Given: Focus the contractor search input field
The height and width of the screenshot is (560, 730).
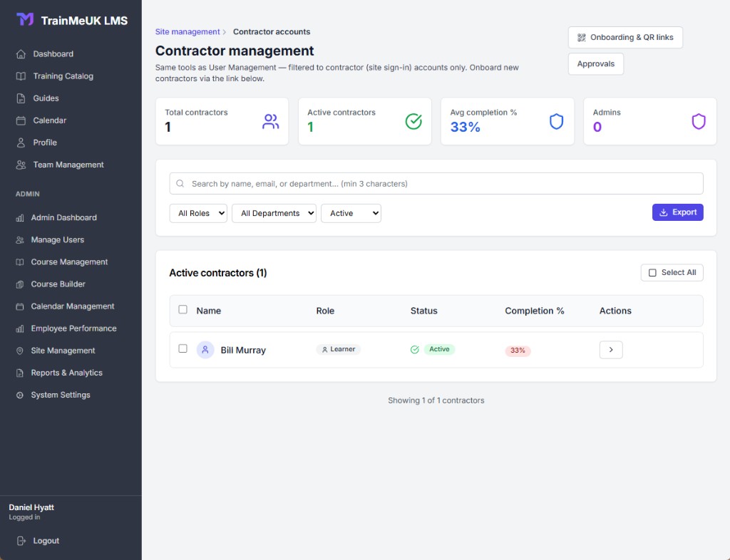Looking at the screenshot, I should [x=436, y=184].
